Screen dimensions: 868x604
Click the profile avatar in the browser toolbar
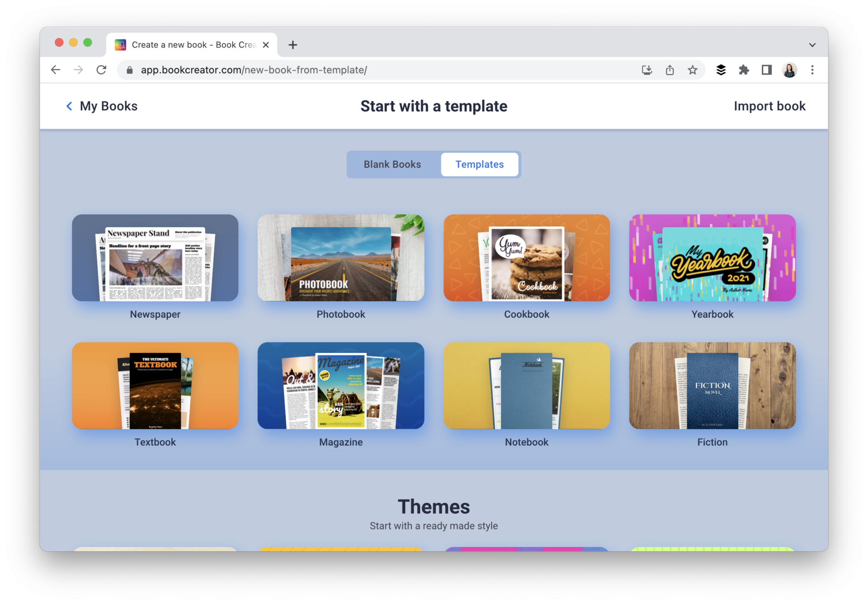click(x=790, y=70)
